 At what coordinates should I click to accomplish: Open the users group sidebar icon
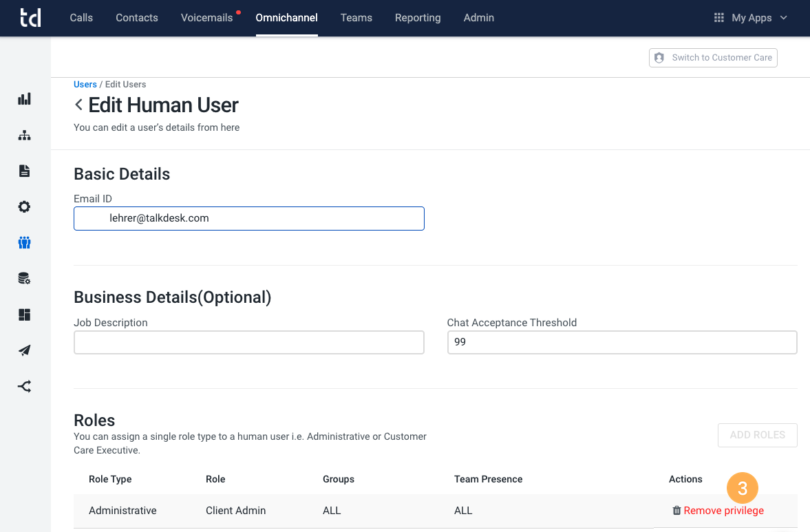(x=24, y=242)
